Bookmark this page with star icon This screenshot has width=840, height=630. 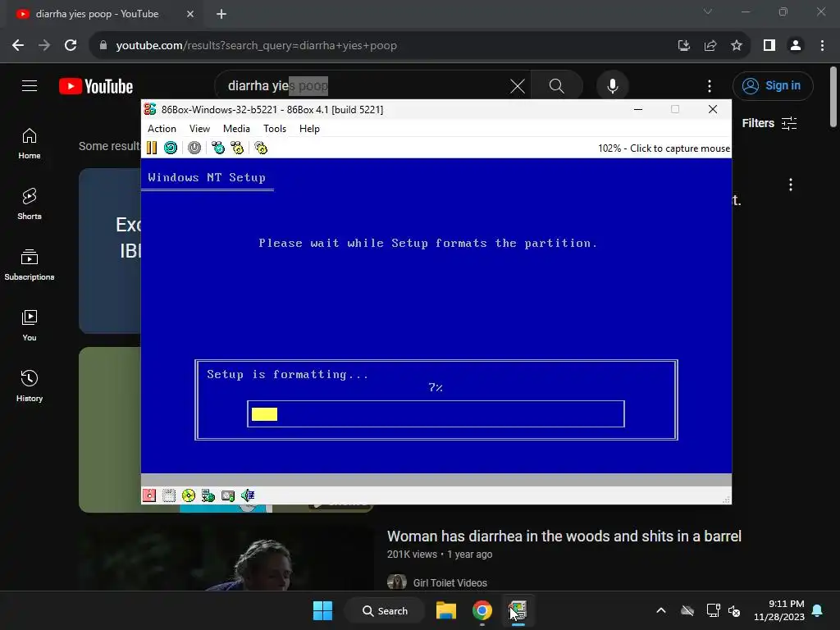(737, 46)
